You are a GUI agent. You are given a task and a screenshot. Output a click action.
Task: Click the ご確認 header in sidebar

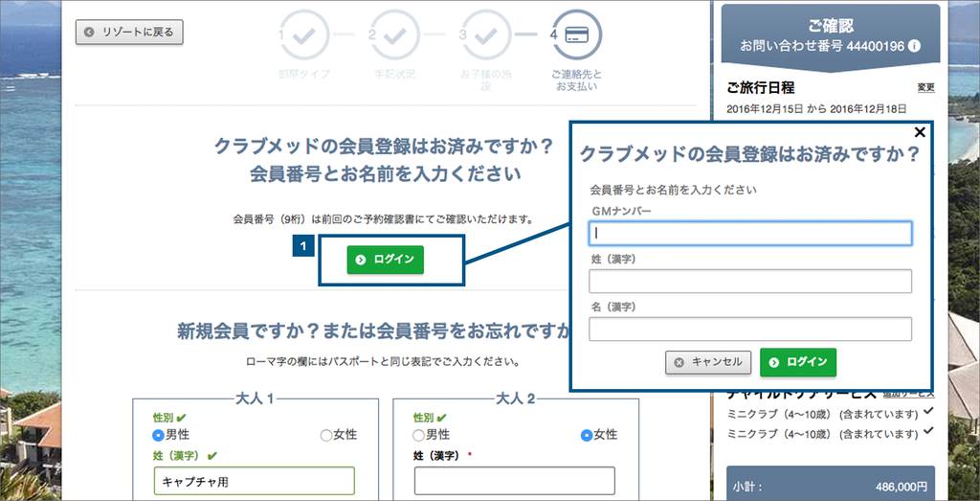(830, 26)
